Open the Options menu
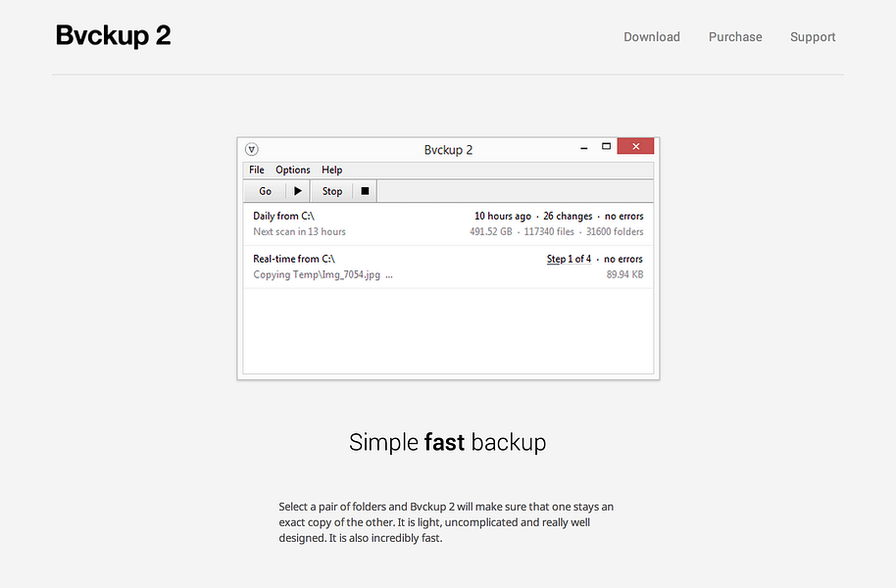The width and height of the screenshot is (896, 588). 292,170
